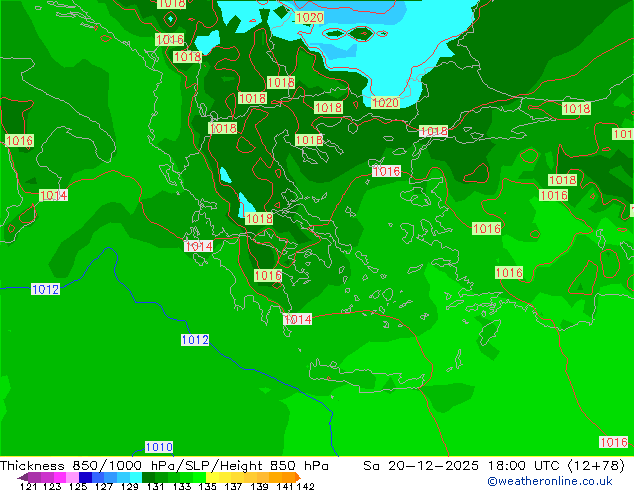Click the blue 1012 label mid-map on blue isobar

195,340
